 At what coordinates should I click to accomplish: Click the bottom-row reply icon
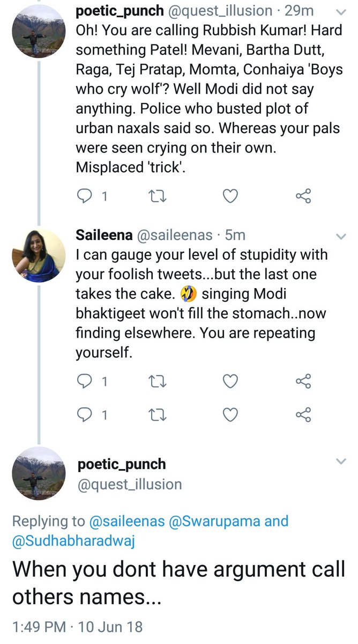(x=85, y=415)
